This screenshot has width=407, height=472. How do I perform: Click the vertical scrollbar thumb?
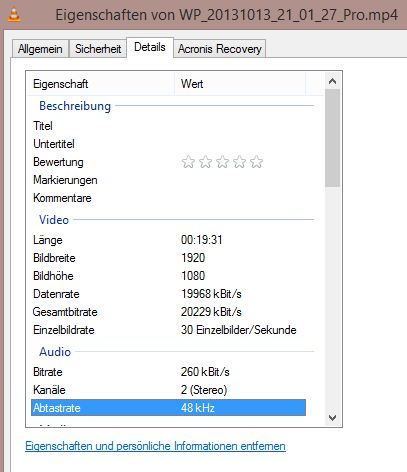pyautogui.click(x=332, y=138)
